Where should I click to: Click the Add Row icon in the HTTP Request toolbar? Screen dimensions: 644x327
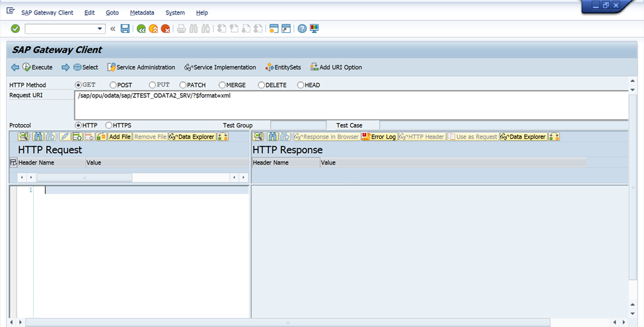coord(77,136)
